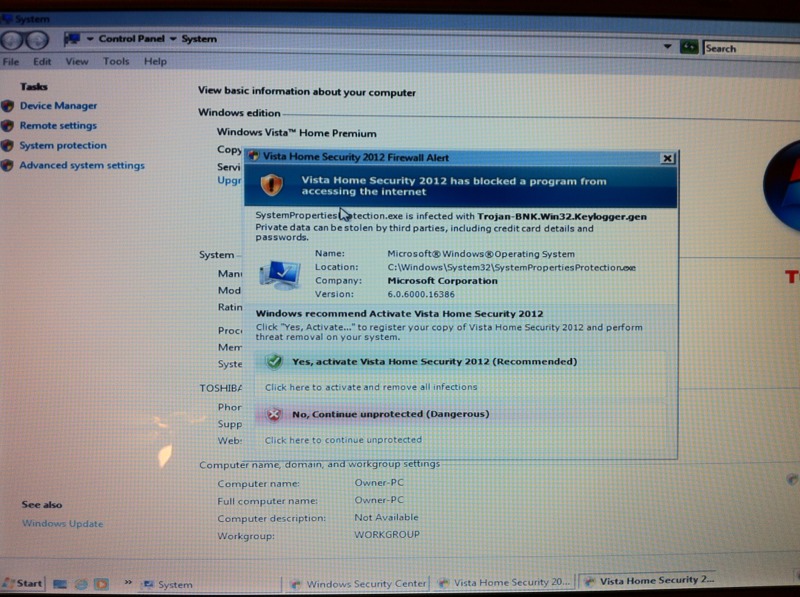
Task: Open the Tools menu
Action: click(x=116, y=61)
